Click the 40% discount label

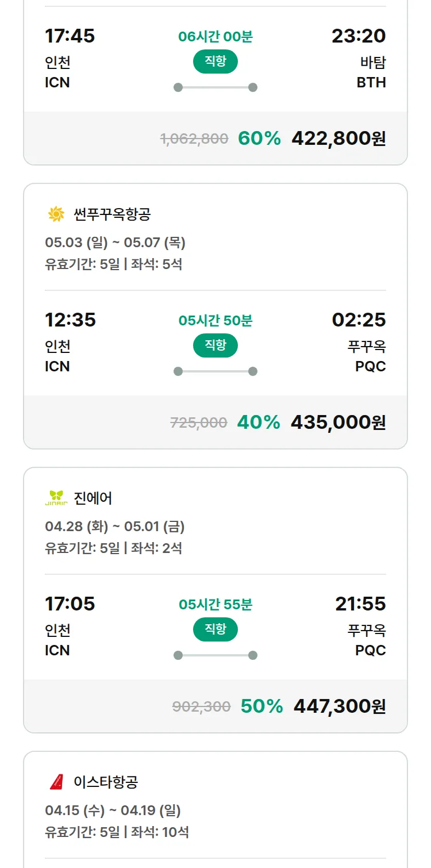click(x=259, y=423)
